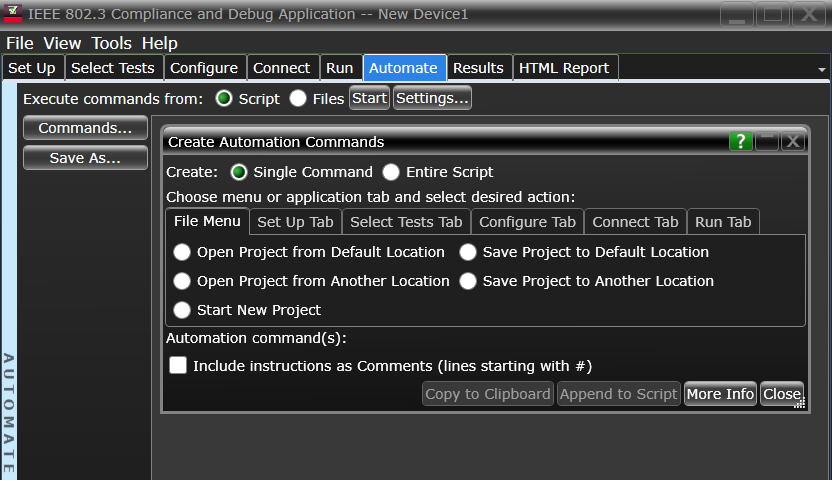Go to the Connect tab
This screenshot has width=832, height=480.
click(282, 68)
